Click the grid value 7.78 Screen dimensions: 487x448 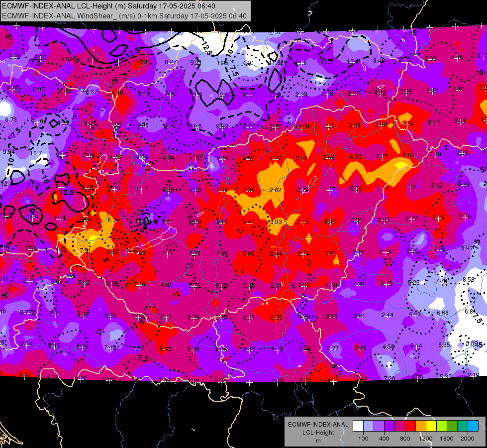coord(441,281)
